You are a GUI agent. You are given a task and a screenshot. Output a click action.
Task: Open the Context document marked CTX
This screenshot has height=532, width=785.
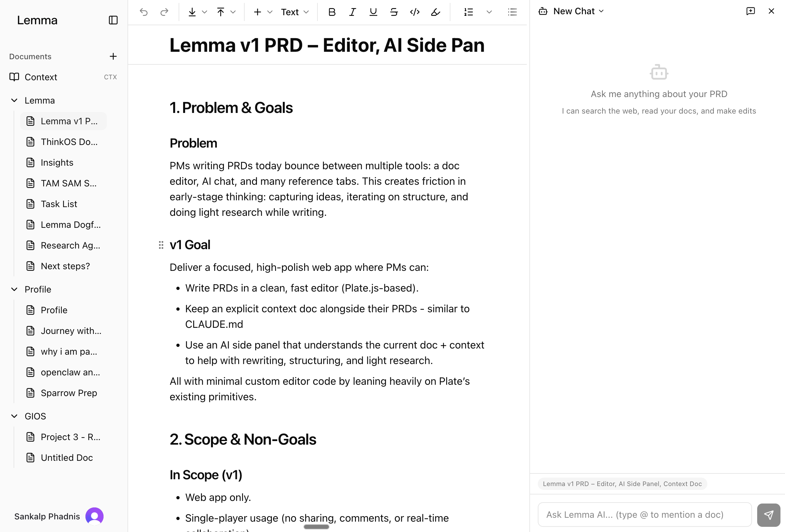[x=40, y=77]
